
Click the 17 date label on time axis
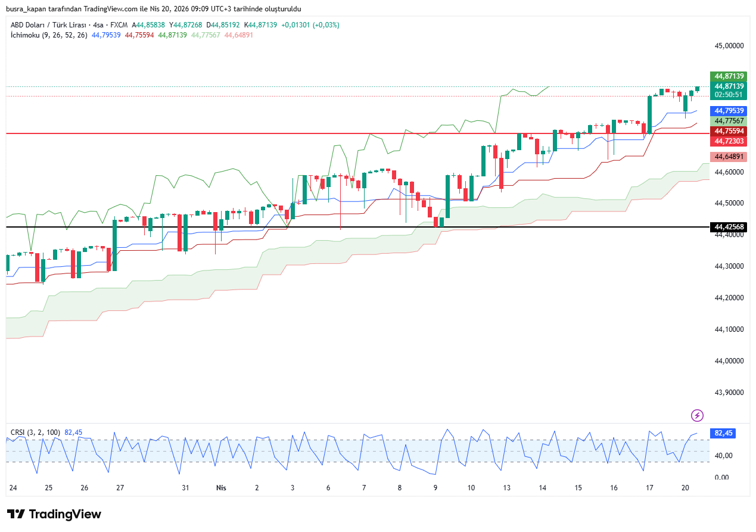650,487
